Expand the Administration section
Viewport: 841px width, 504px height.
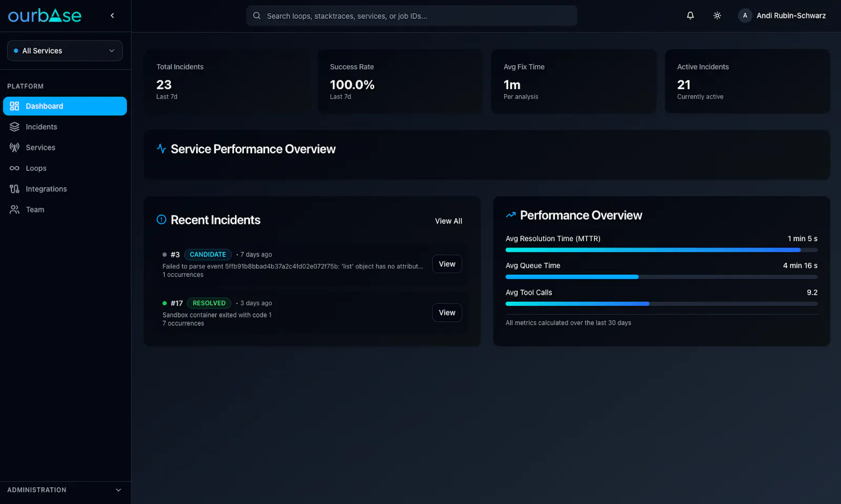tap(65, 490)
